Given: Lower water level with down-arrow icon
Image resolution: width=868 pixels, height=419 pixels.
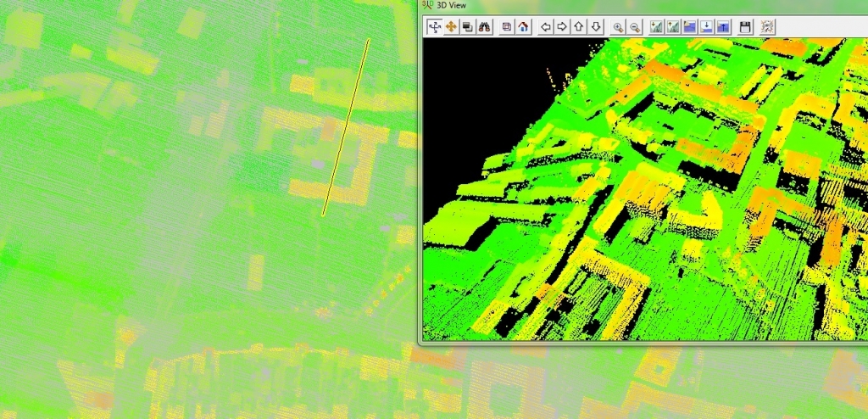Looking at the screenshot, I should [706, 26].
